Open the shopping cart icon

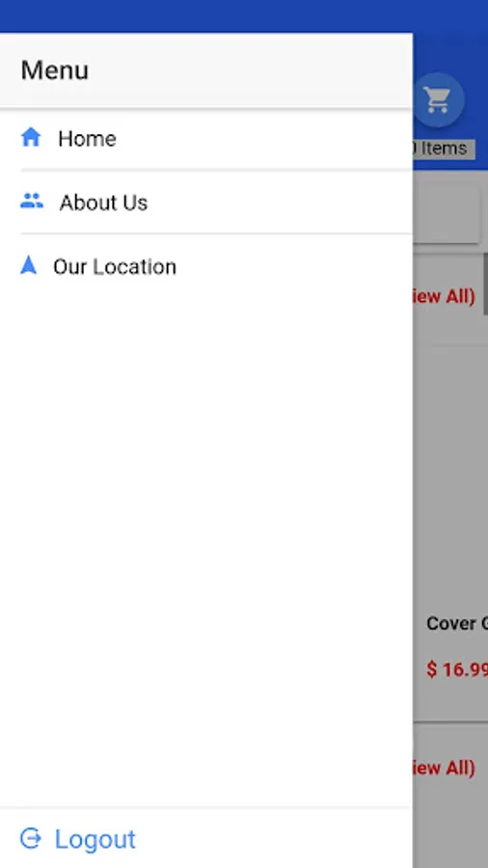click(438, 100)
